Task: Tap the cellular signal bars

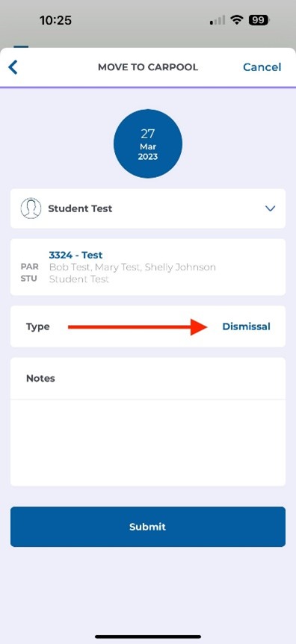Action: point(218,20)
